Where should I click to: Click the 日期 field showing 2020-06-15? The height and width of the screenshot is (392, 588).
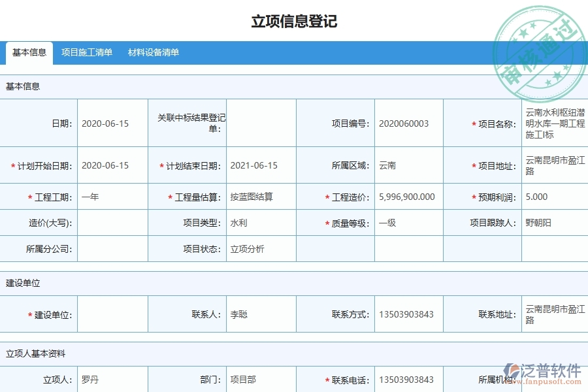pyautogui.click(x=111, y=123)
